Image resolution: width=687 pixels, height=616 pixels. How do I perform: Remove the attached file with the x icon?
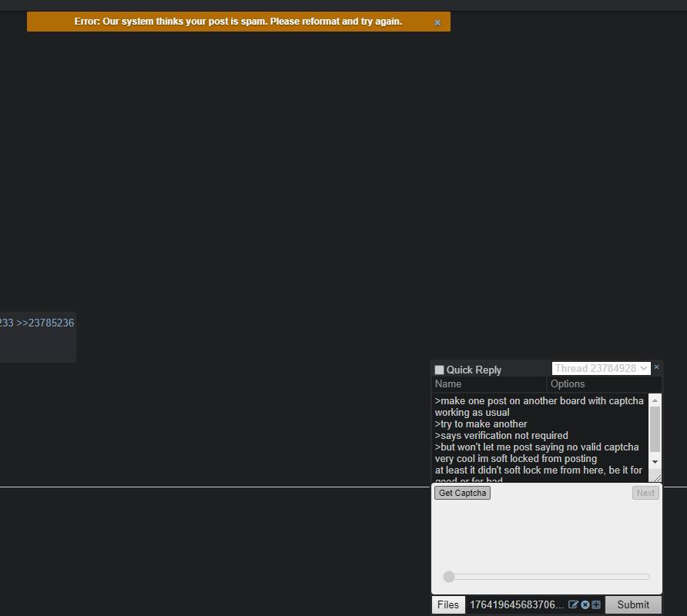585,604
